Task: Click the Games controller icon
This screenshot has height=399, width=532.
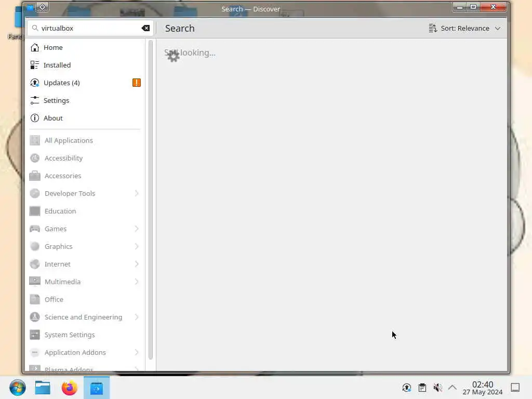Action: [35, 229]
